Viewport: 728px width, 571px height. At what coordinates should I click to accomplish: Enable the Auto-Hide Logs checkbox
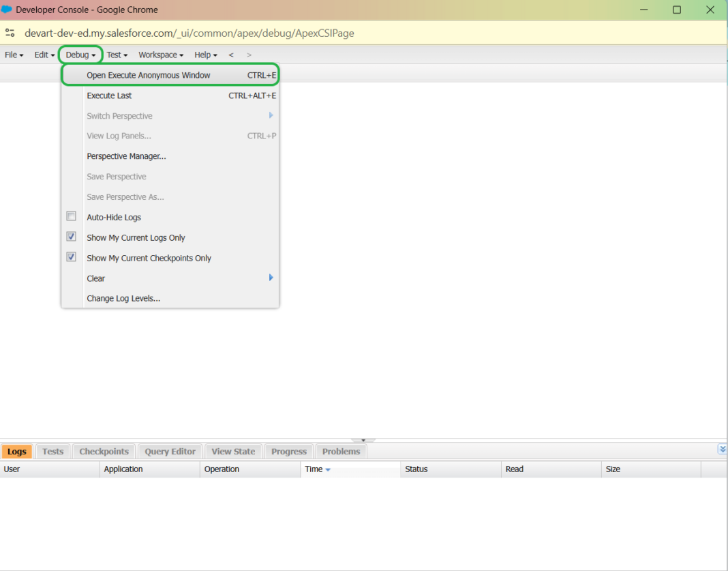[x=71, y=216]
